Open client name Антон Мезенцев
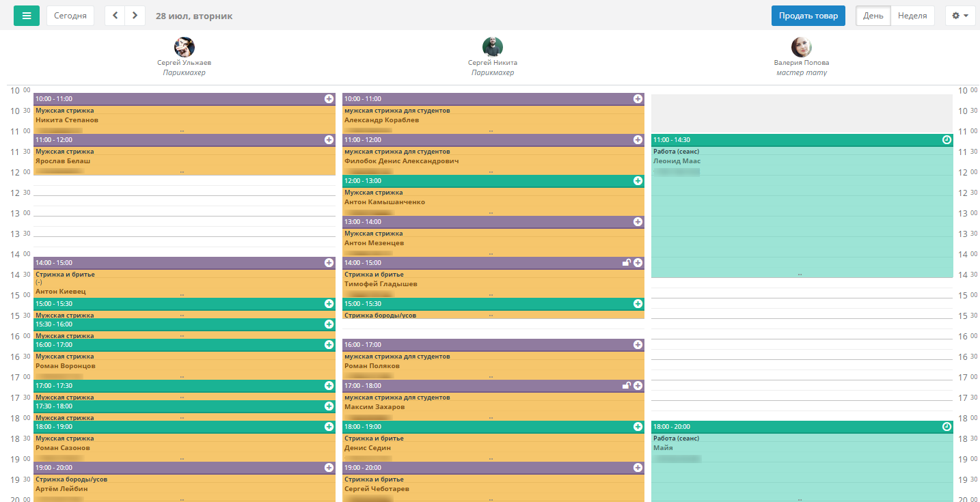The height and width of the screenshot is (502, 980). (374, 243)
